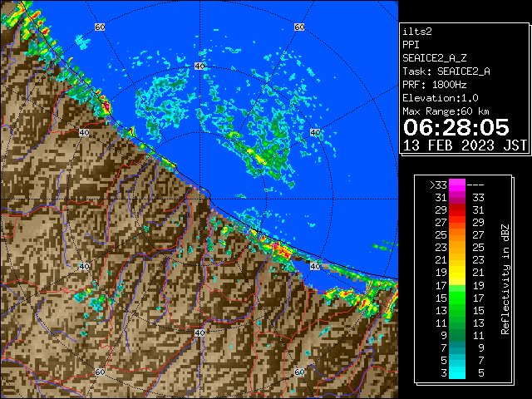Click the 40 km label east-southeast near coast
Screen dimensions: 532x399
pos(315,266)
